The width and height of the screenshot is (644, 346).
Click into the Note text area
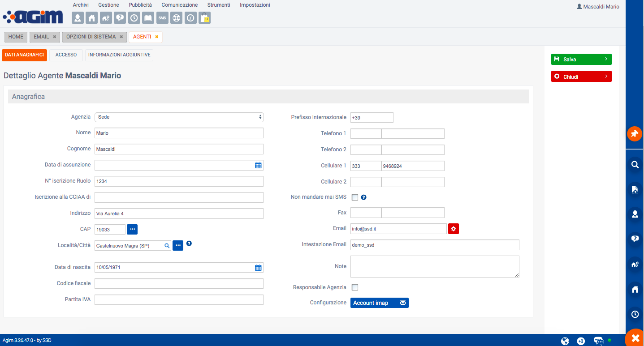click(435, 266)
